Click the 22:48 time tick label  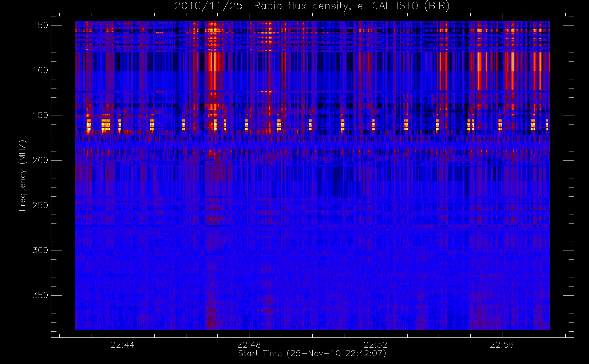click(x=249, y=345)
